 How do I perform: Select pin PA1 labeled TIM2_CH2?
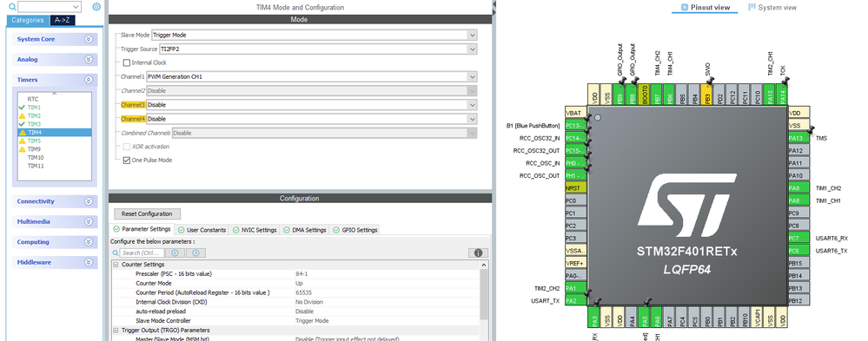[576, 288]
